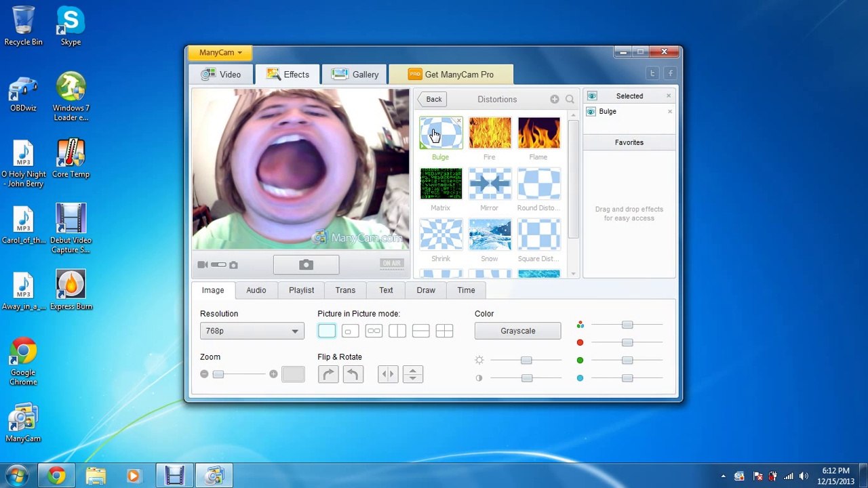Click the contrast slider handle
The image size is (868, 488).
click(527, 378)
